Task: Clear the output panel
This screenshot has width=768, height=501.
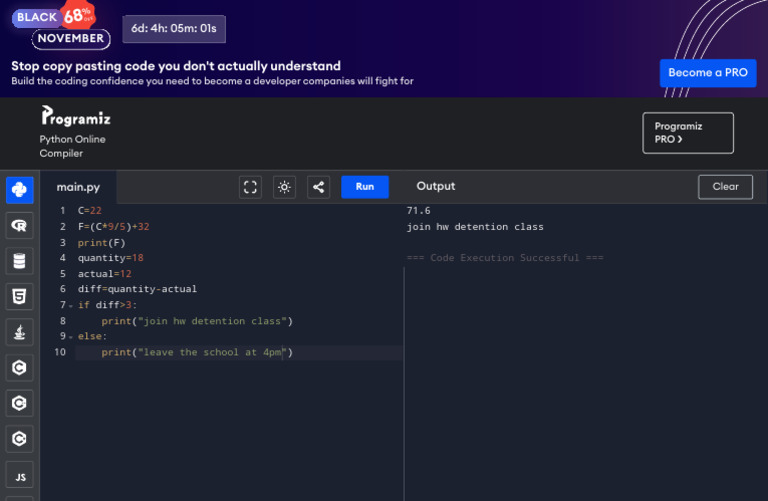Action: tap(725, 187)
